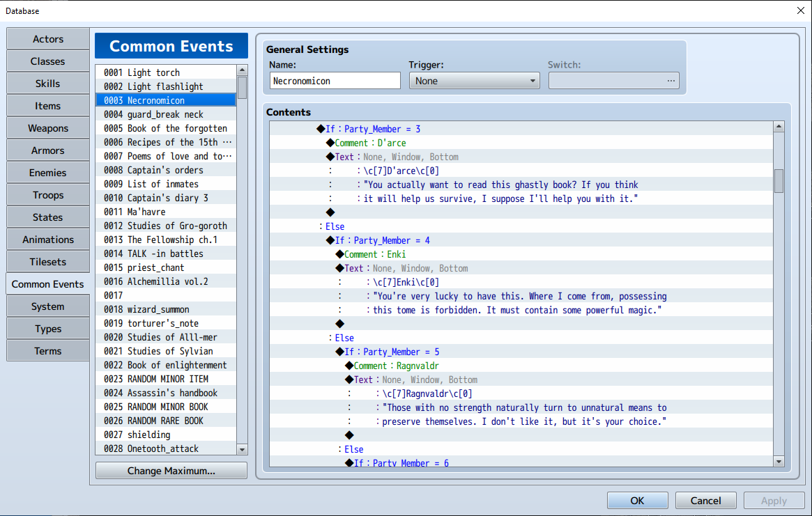Select 0026 RANDOM RARE BOOK event
This screenshot has height=516, width=812.
click(165, 421)
